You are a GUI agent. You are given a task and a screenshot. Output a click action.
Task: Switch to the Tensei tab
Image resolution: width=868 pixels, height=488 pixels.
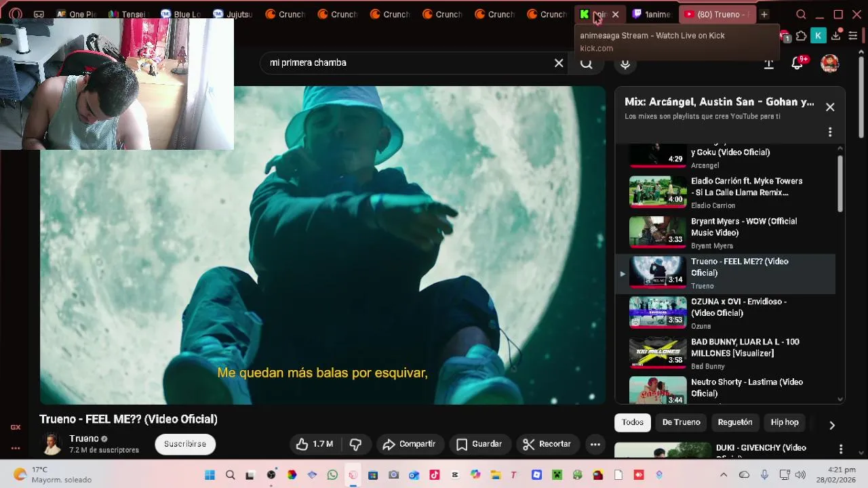127,14
